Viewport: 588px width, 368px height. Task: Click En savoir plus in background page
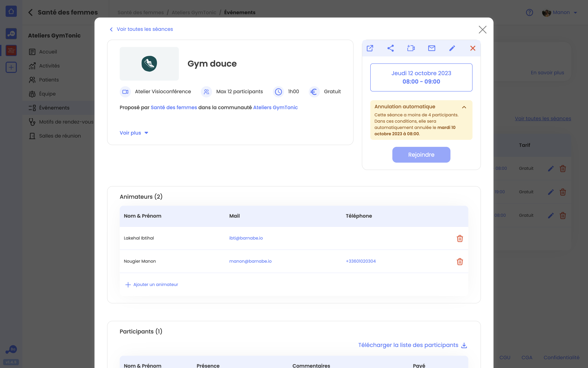pos(547,73)
